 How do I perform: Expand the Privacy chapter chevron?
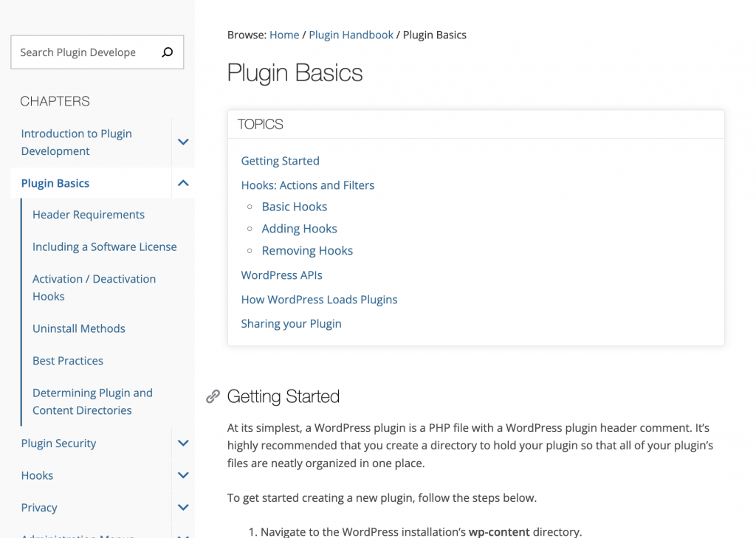[x=183, y=508]
